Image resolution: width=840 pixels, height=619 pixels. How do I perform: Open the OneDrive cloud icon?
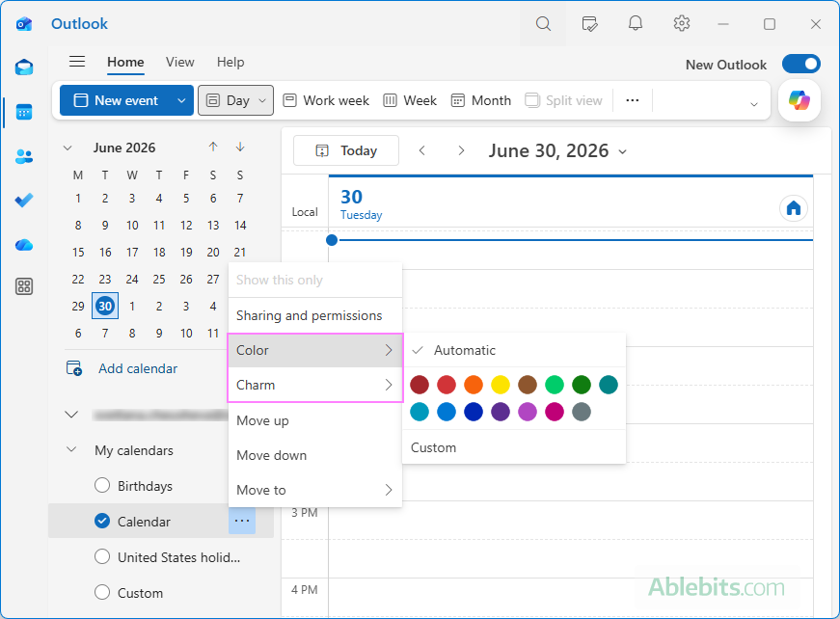(x=24, y=245)
